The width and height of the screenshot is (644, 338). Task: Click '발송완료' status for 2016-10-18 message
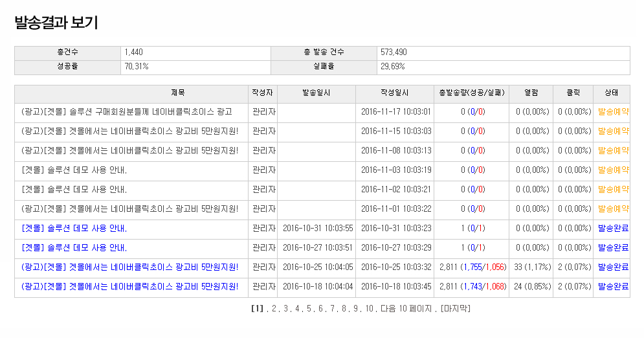[x=612, y=286]
